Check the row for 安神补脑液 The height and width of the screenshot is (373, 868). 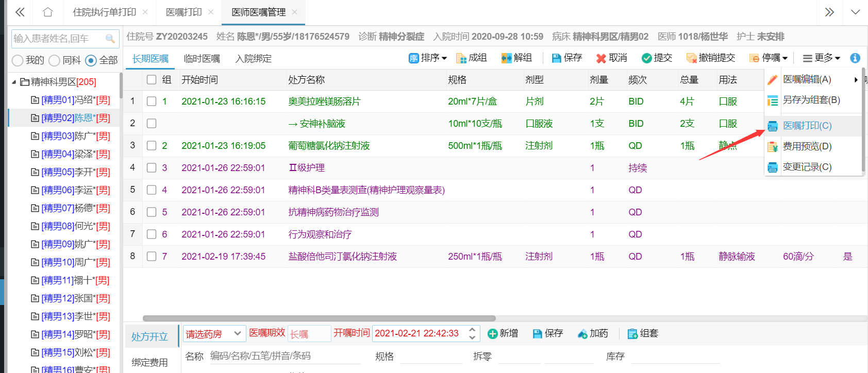(x=152, y=124)
